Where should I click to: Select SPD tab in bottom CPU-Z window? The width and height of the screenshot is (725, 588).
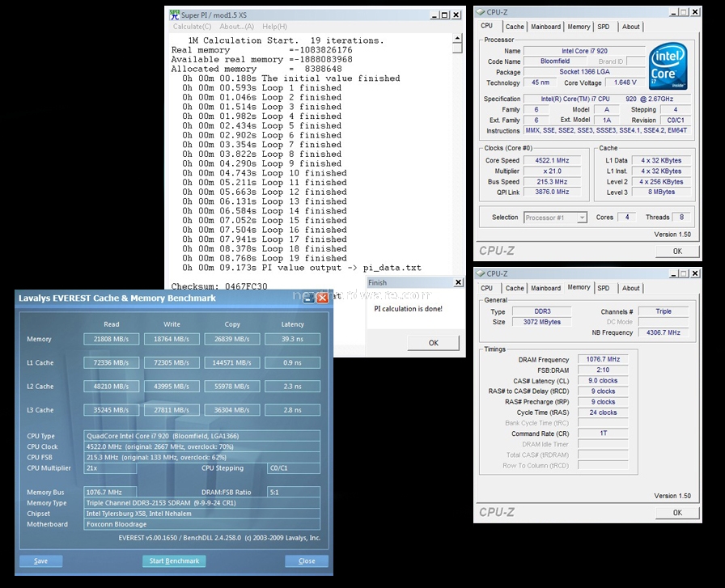click(x=604, y=288)
